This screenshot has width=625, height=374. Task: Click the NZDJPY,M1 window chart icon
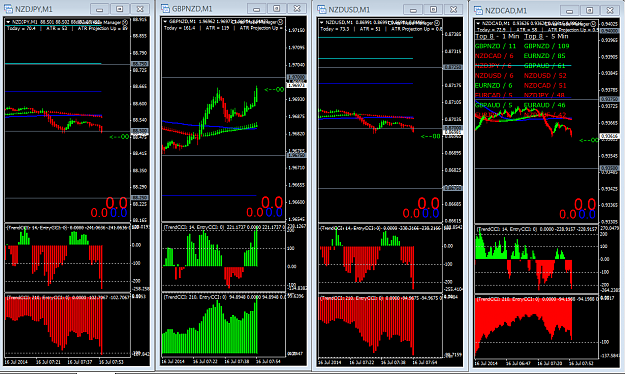coord(8,9)
